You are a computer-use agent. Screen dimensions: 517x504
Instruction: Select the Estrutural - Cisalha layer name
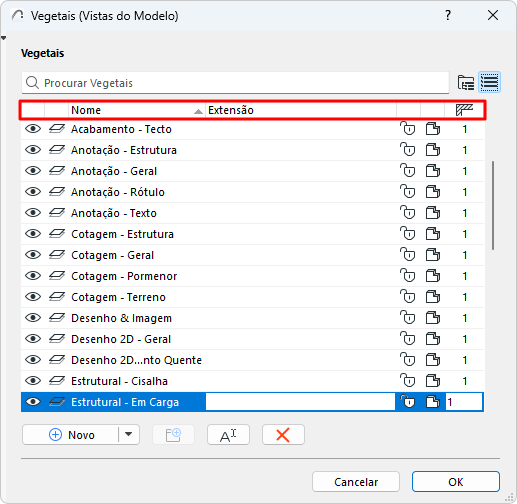pos(119,381)
